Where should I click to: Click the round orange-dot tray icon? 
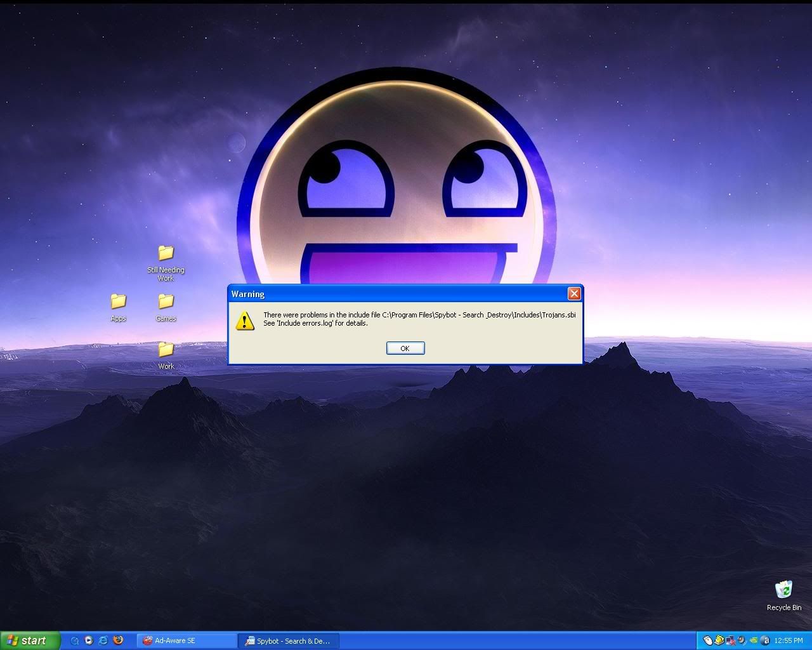point(742,640)
